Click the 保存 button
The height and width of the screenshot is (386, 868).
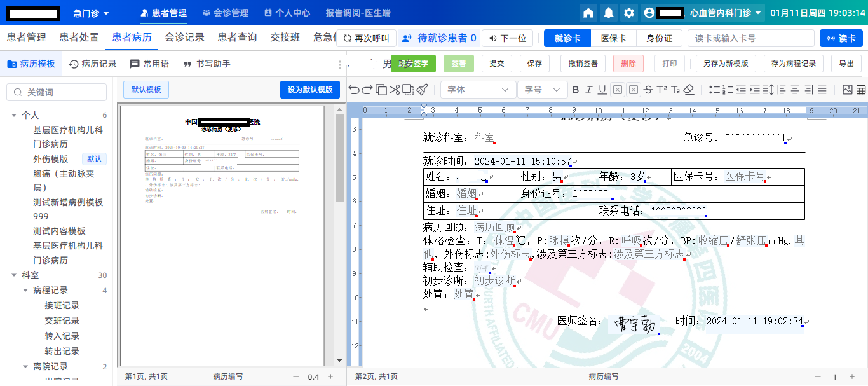[534, 64]
